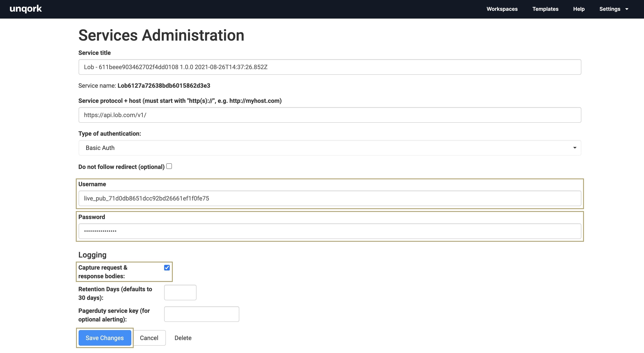
Task: Click the Username input field
Action: tap(330, 198)
